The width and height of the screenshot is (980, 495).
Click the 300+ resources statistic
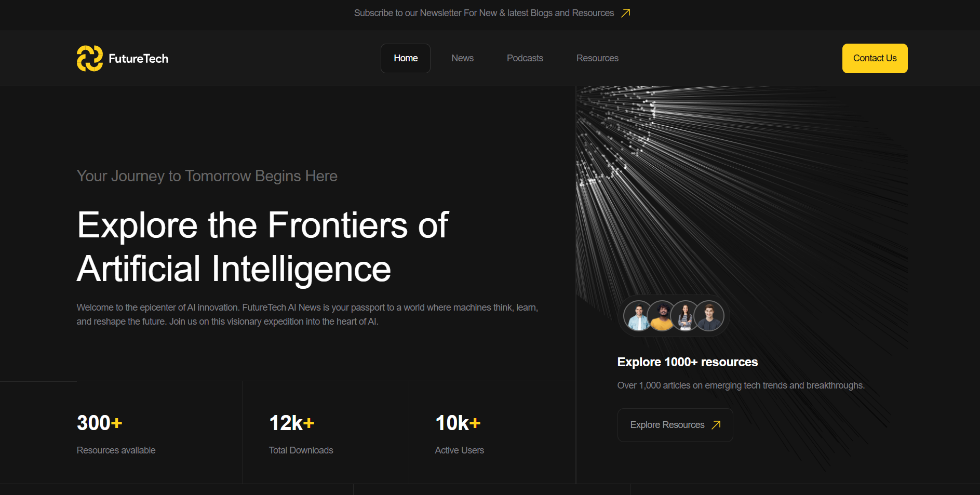100,423
